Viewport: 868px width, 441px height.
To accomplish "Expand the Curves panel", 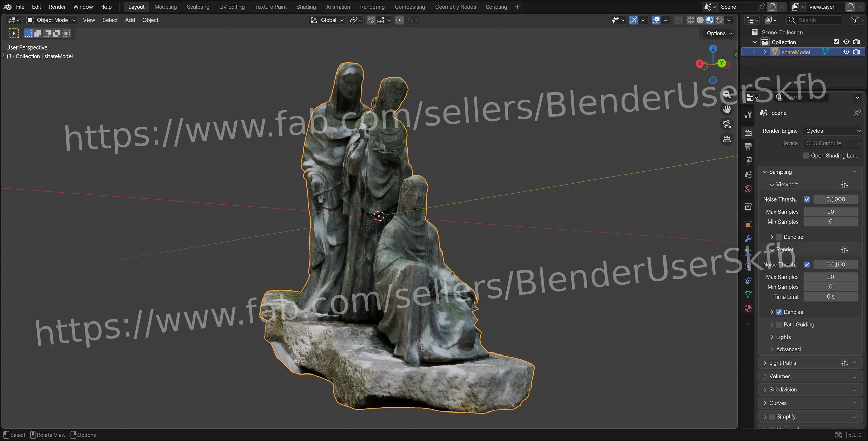I will tap(765, 403).
